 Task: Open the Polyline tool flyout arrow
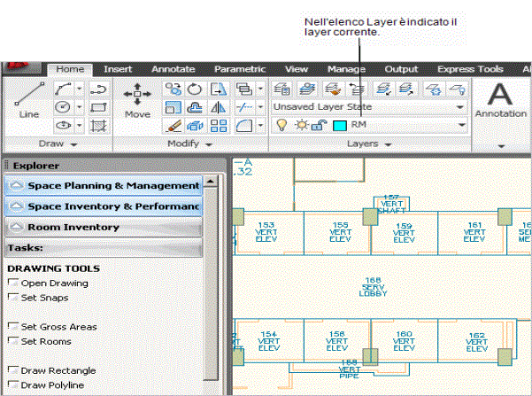pyautogui.click(x=79, y=89)
